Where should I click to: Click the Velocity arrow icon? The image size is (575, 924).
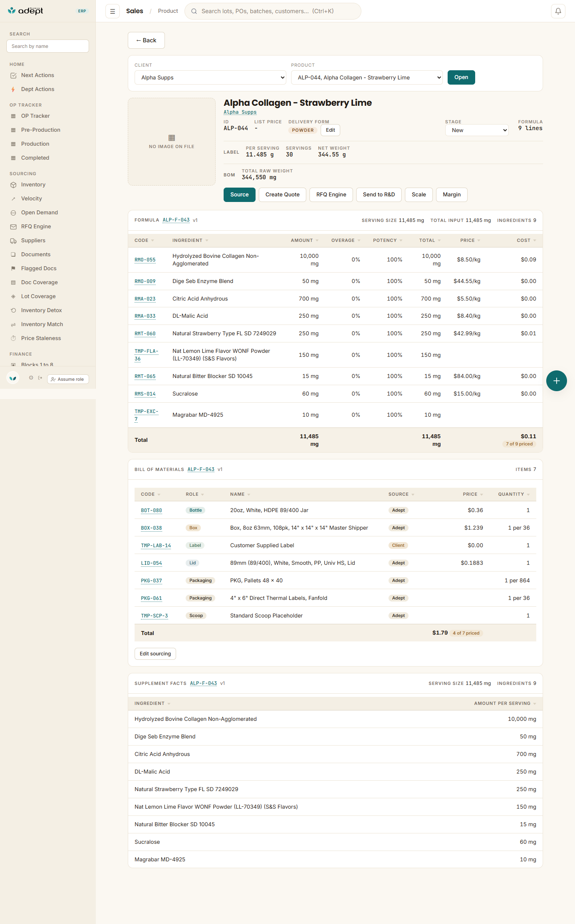point(13,199)
